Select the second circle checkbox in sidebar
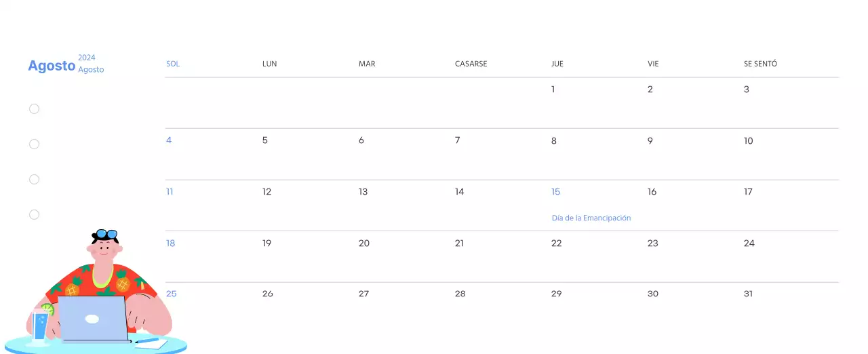The height and width of the screenshot is (354, 868). pos(34,144)
